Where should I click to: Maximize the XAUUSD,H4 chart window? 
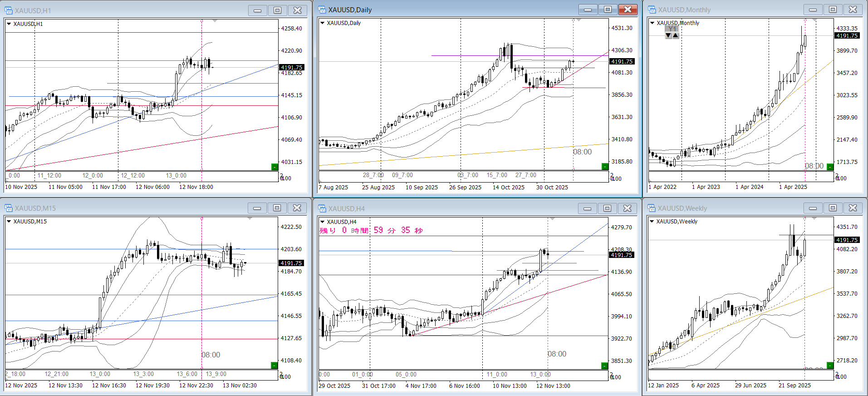(x=607, y=208)
